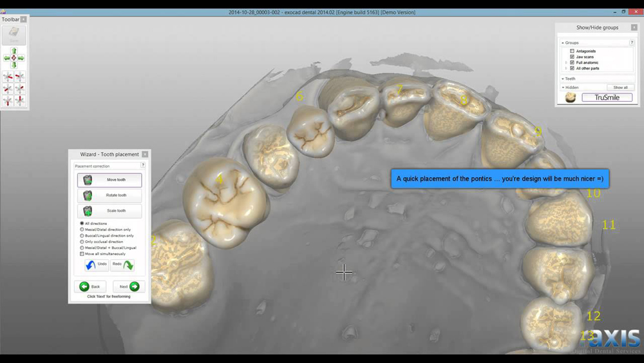Expand the Teeth section
The height and width of the screenshot is (363, 644).
[563, 79]
